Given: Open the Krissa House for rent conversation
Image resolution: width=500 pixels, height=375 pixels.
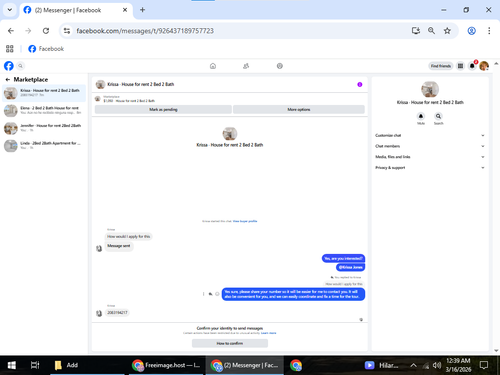Looking at the screenshot, I should point(44,93).
